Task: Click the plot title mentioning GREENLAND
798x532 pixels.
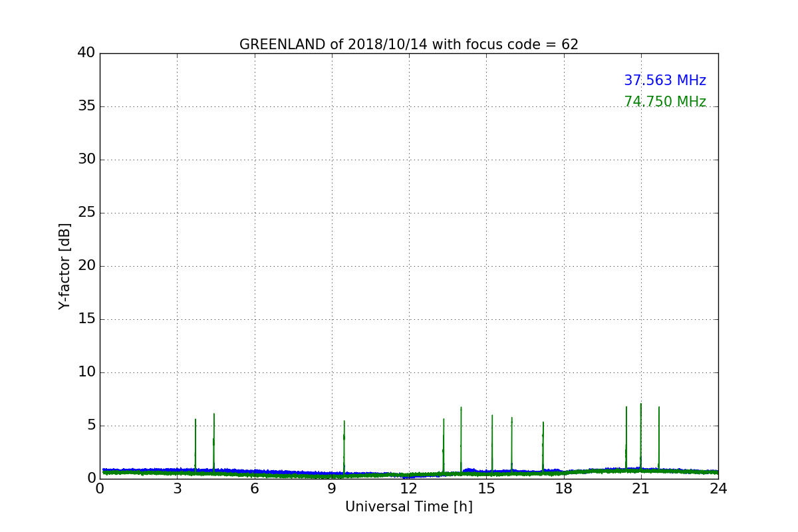Action: [409, 45]
